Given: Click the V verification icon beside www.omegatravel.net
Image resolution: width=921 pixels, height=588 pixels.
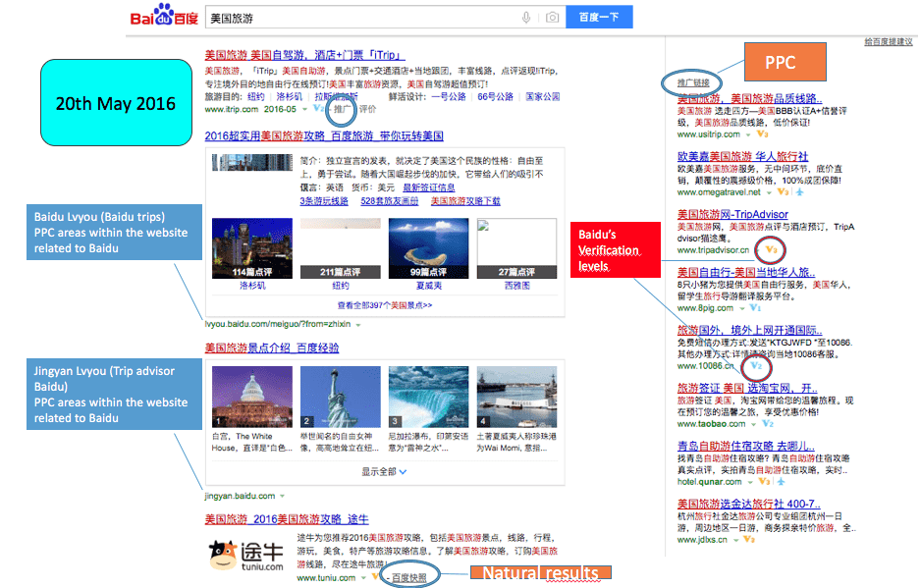Looking at the screenshot, I should point(782,194).
